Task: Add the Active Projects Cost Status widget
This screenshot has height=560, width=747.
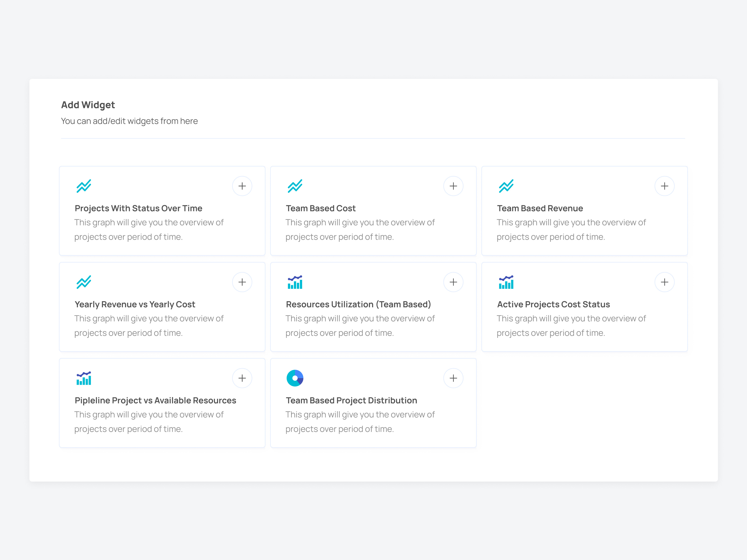Action: point(664,282)
